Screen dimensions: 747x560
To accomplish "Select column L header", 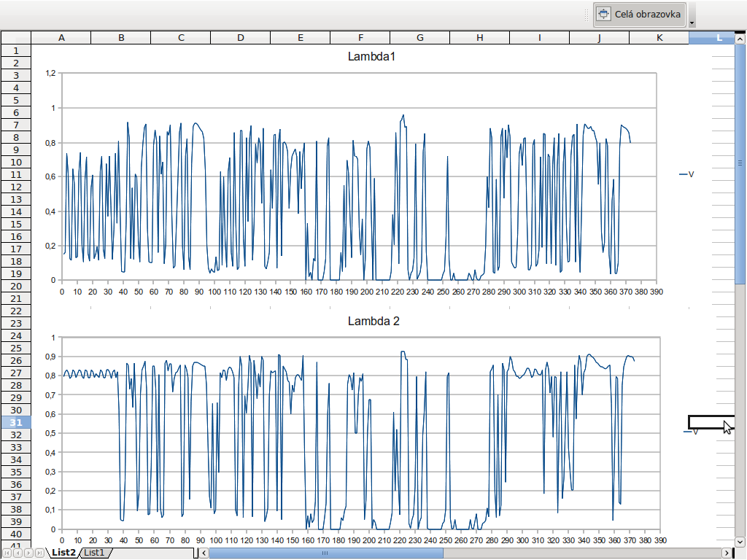I will 719,37.
